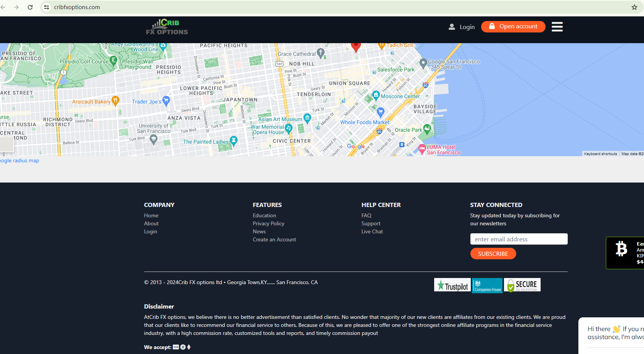
Task: Click the Crib FX Options logo
Action: pyautogui.click(x=167, y=27)
